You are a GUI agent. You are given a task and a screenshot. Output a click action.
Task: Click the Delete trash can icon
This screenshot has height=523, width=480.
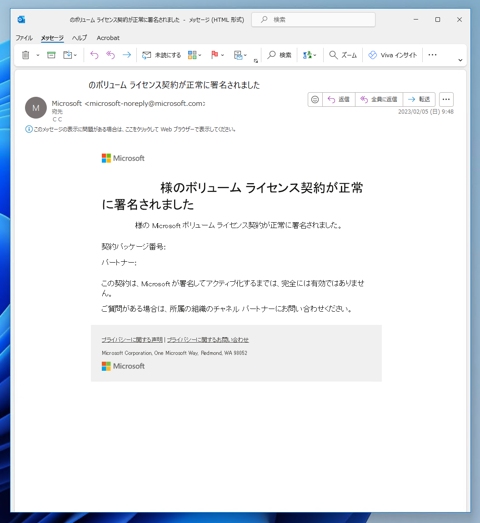(25, 55)
